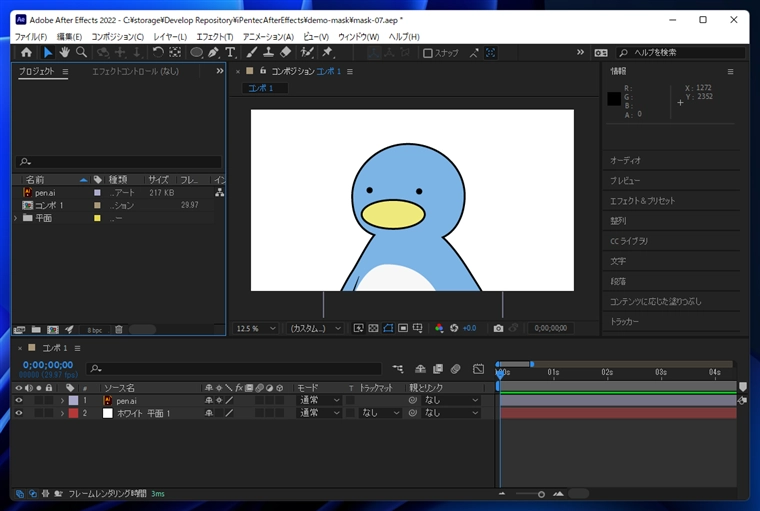Select the Hand tool in toolbar

coord(64,52)
